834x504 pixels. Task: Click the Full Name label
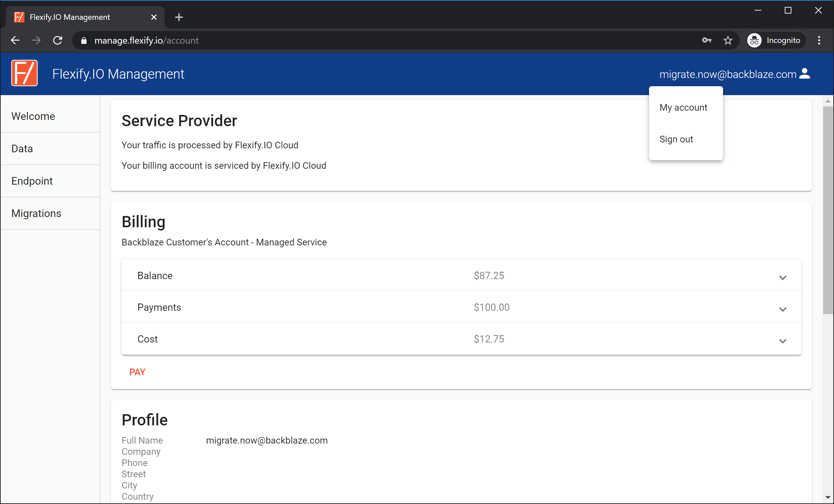142,440
